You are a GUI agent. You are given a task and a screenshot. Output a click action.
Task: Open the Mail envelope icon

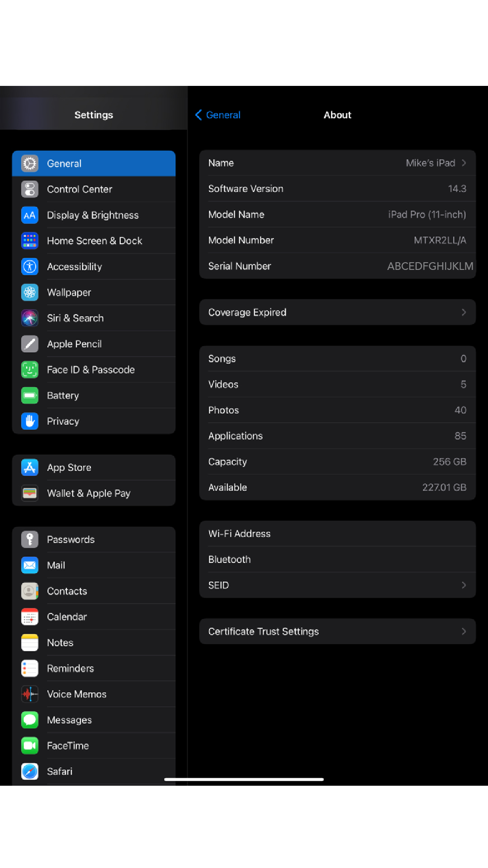pos(30,566)
